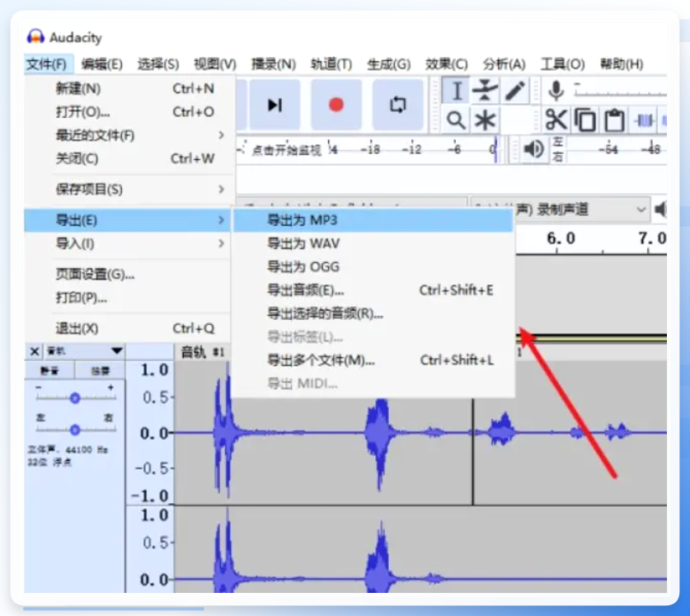Select 导出选择的音频(R)... entry
Viewport: 690px width, 616px height.
[x=373, y=313]
